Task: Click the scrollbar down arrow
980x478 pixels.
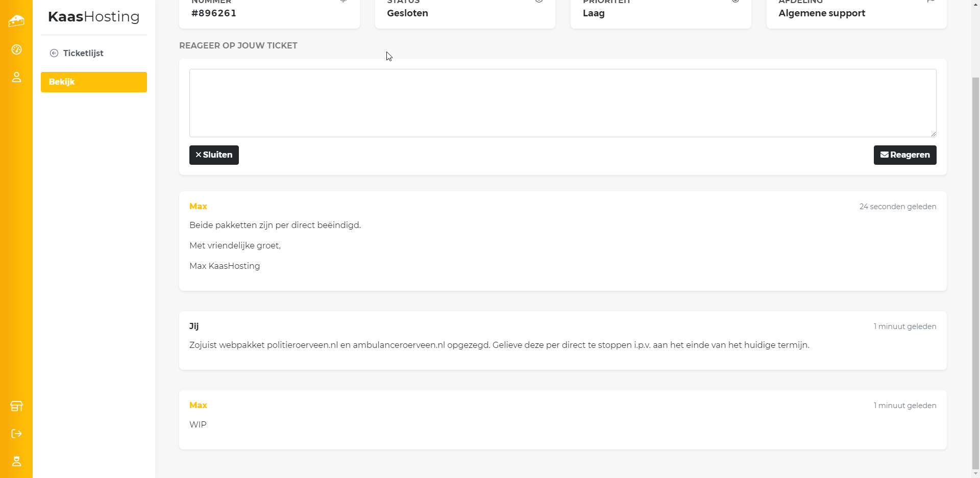Action: [x=975, y=474]
